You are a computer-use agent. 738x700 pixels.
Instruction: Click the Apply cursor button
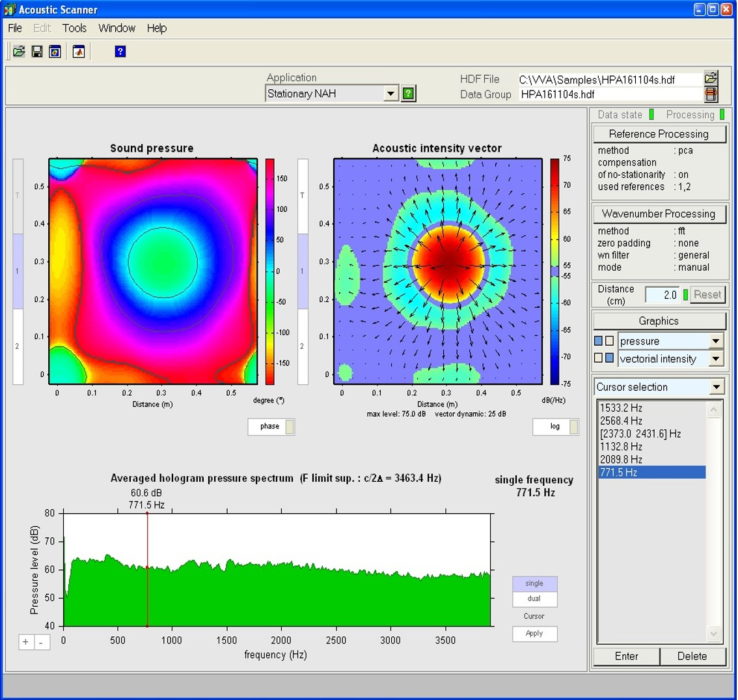[535, 634]
